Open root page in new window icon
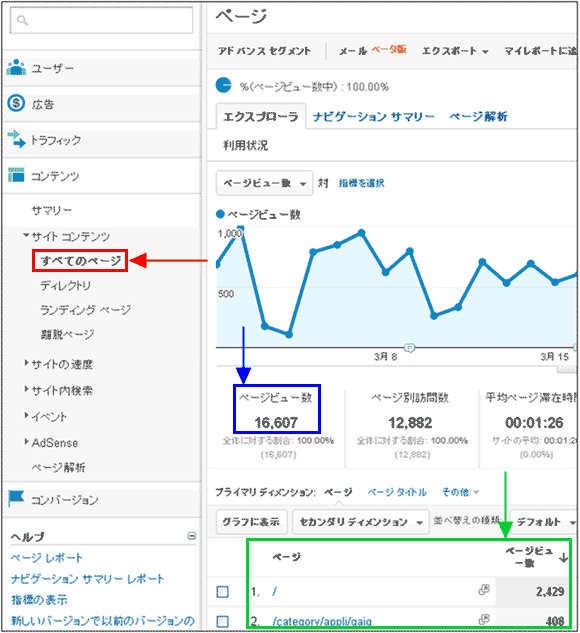 click(484, 590)
